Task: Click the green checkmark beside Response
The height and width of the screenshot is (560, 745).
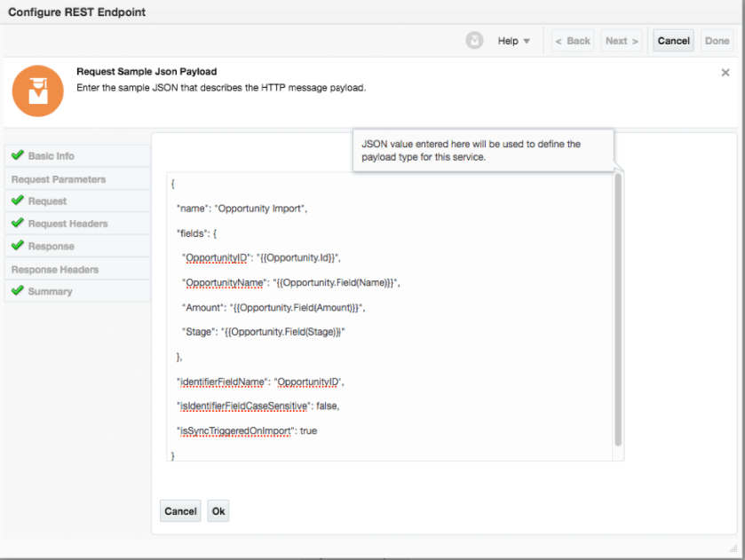Action: coord(17,246)
